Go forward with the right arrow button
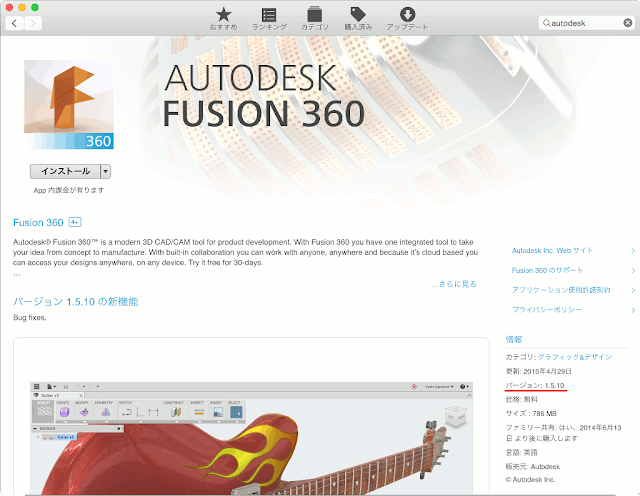Image resolution: width=640 pixels, height=496 pixels. (33, 23)
